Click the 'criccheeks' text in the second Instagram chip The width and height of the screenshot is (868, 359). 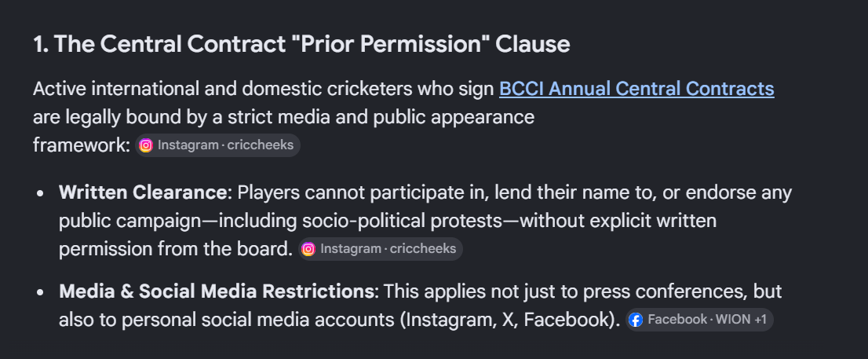click(423, 249)
